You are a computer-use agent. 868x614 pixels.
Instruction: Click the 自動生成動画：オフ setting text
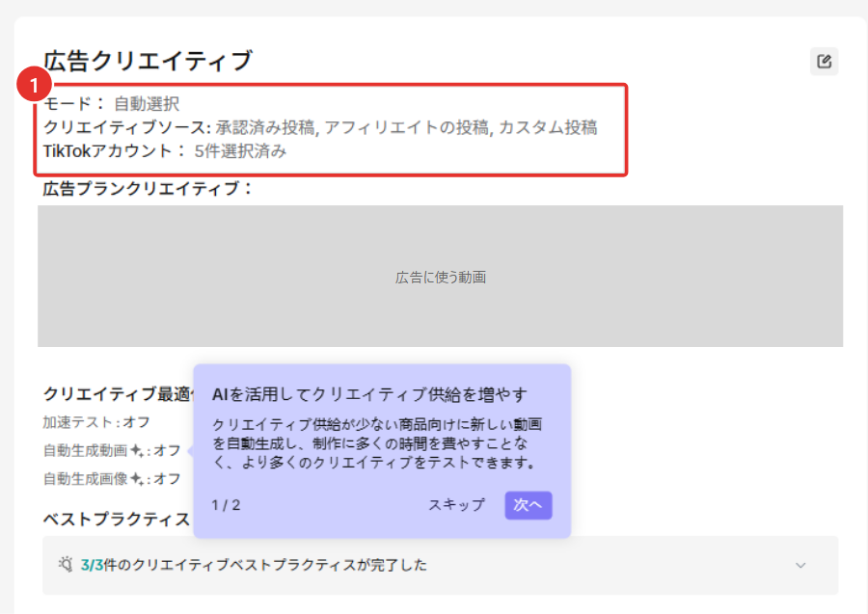pos(112,451)
